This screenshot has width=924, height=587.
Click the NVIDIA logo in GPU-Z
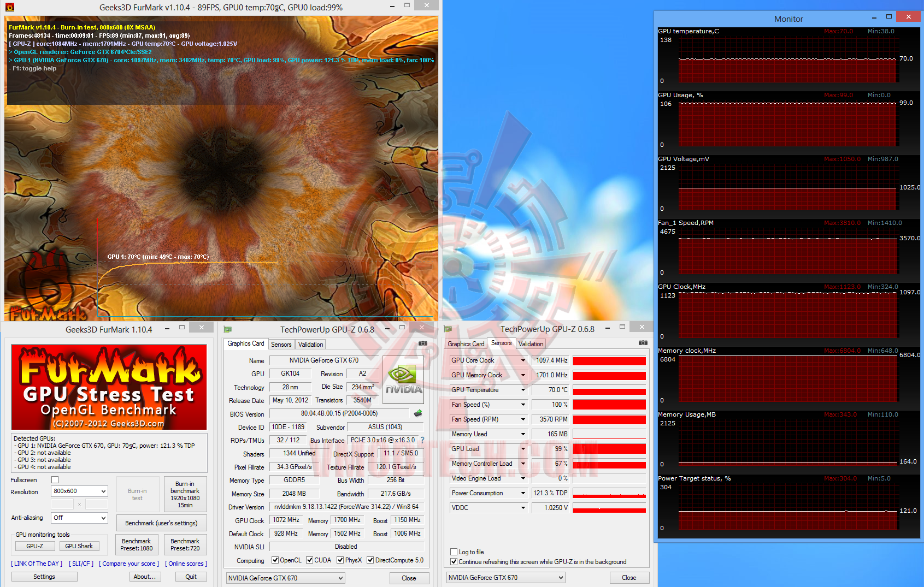tap(403, 380)
